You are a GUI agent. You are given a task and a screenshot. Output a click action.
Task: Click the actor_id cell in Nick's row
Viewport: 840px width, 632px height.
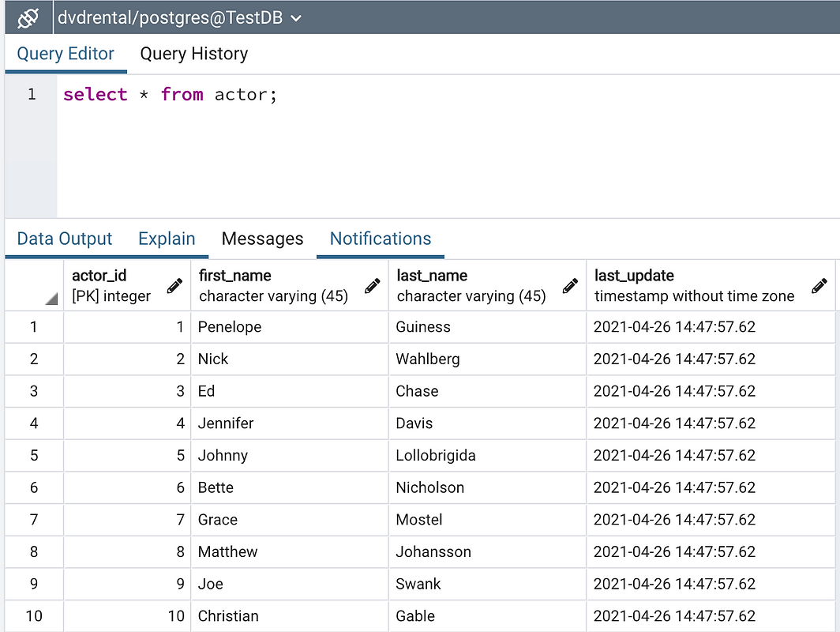tap(127, 359)
